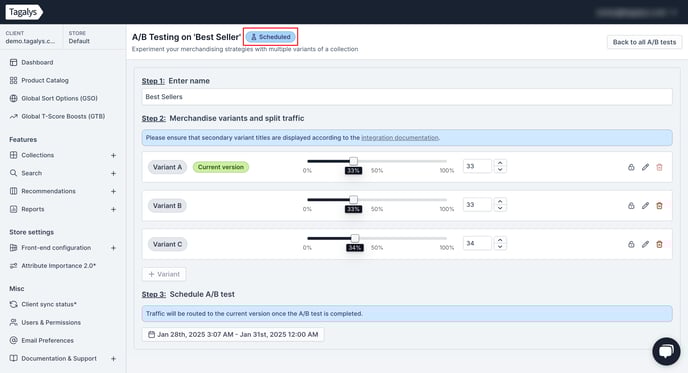Click the Variant C label
The width and height of the screenshot is (688, 373).
coord(167,244)
